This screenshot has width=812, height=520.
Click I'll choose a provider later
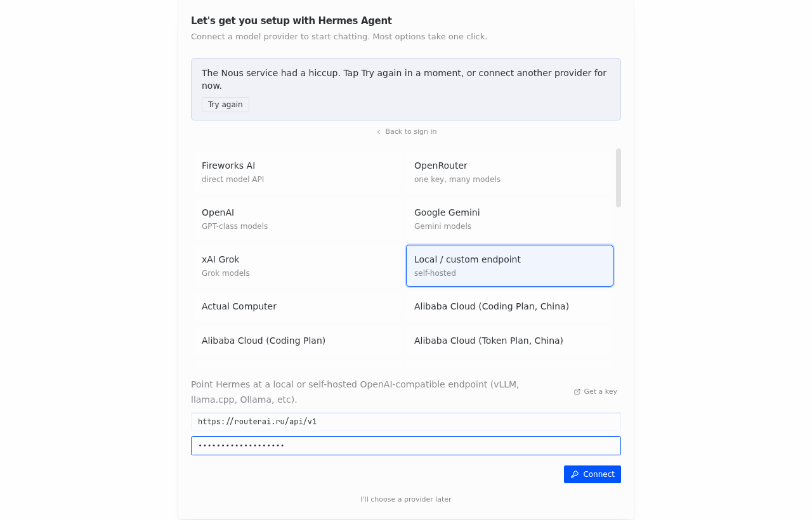click(x=406, y=500)
